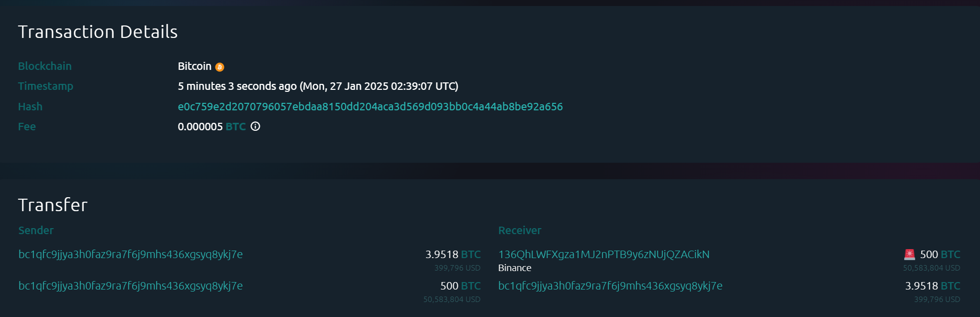Click the Timestamp field label
The height and width of the screenshot is (317, 980).
coord(45,86)
